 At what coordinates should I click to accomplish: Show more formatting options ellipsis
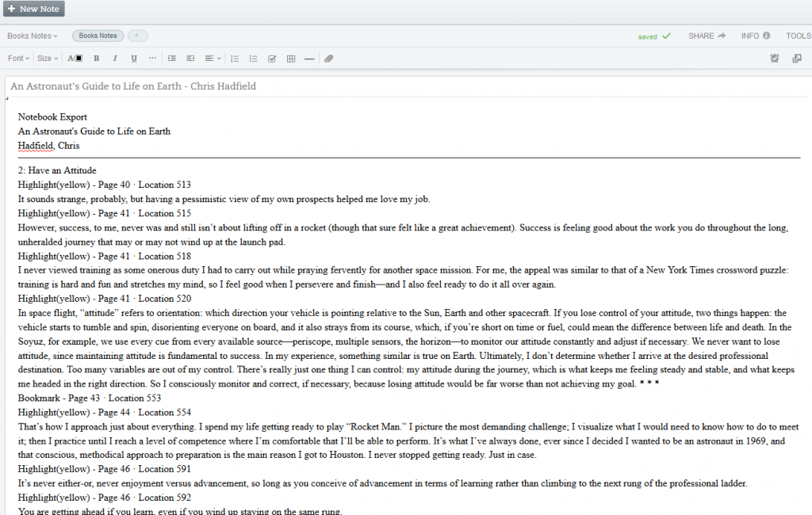pos(152,58)
